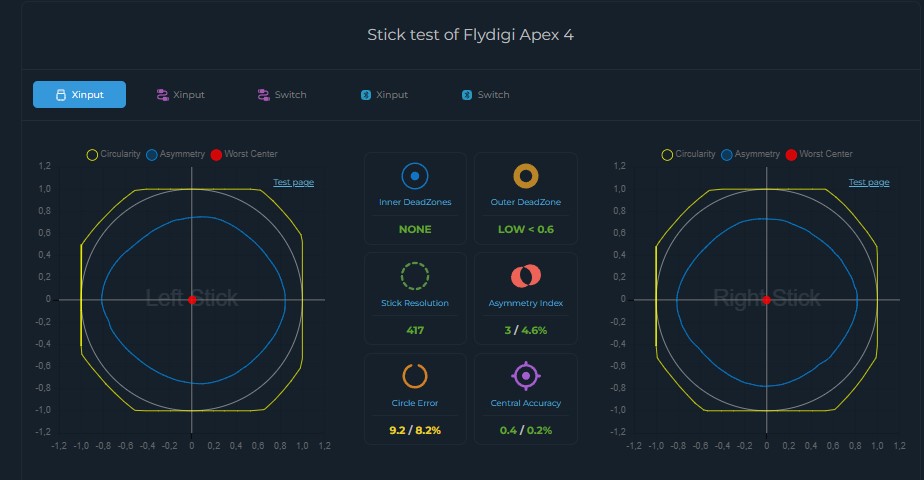
Task: Toggle Worst Center legend on left stick chart
Action: pyautogui.click(x=243, y=154)
